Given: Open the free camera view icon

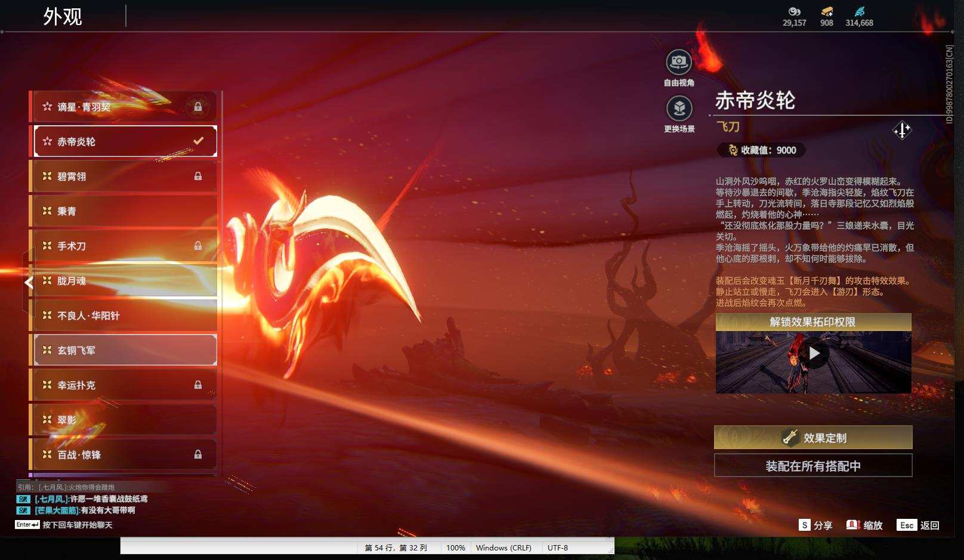Looking at the screenshot, I should (679, 61).
